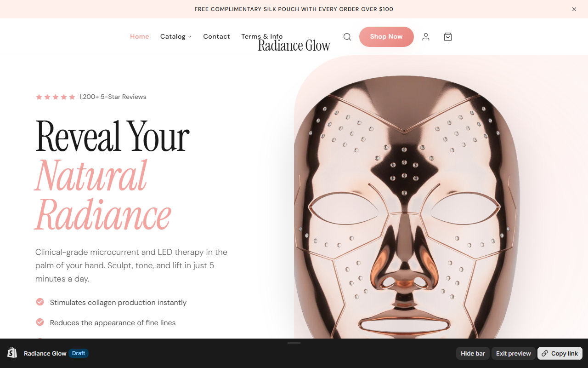The image size is (588, 368).
Task: Open the search icon in header
Action: 347,37
